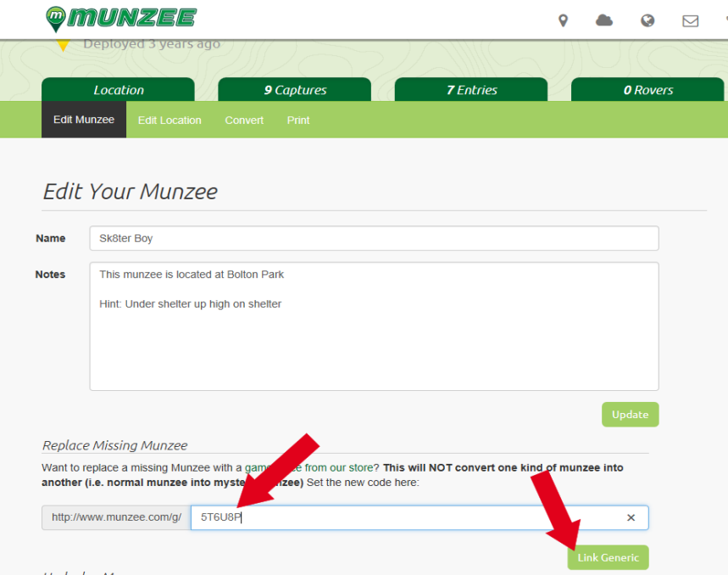The height and width of the screenshot is (575, 728).
Task: Click the 'Replace Missing Munzee' heading
Action: pyautogui.click(x=114, y=445)
